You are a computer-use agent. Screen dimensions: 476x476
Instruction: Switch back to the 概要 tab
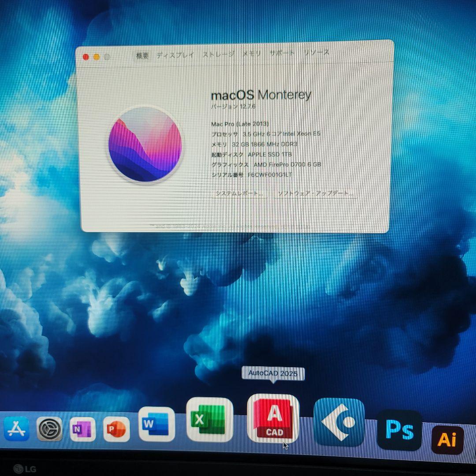click(x=142, y=55)
